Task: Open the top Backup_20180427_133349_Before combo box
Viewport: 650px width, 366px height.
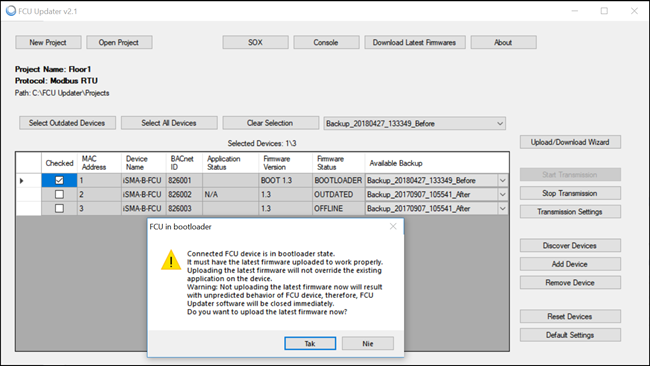Action: [x=415, y=123]
